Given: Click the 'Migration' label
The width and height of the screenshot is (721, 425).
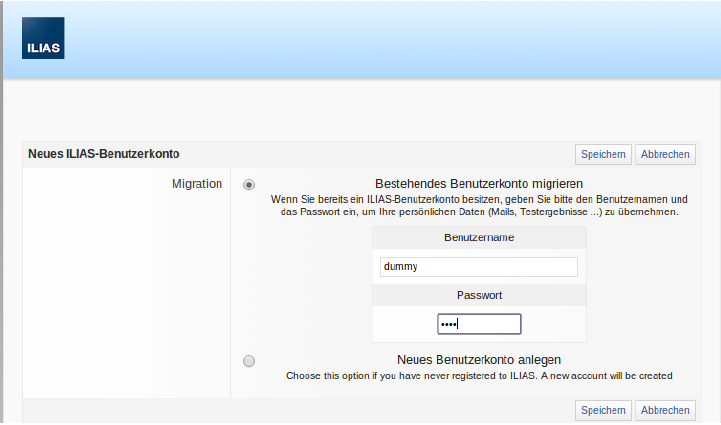Looking at the screenshot, I should [x=197, y=184].
